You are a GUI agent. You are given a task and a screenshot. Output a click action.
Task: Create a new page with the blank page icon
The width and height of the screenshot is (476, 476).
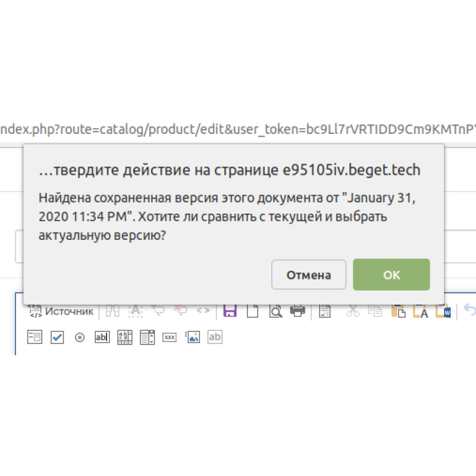[x=252, y=310]
